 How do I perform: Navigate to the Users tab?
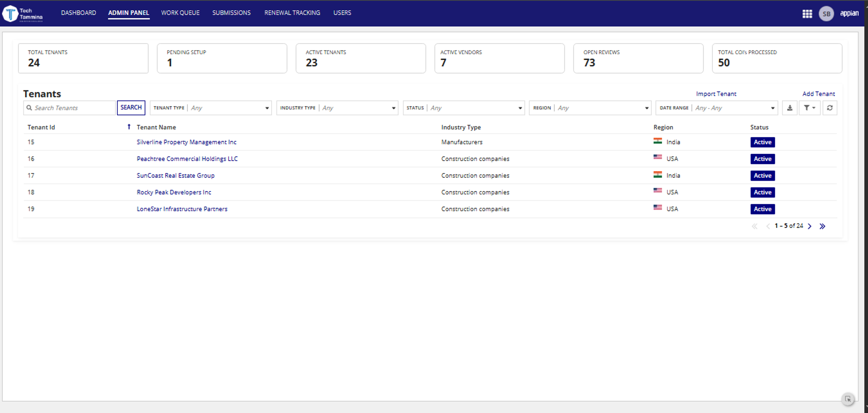tap(342, 13)
